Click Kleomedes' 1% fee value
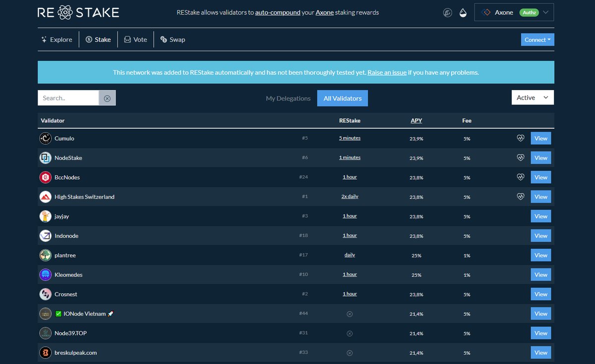 467,275
